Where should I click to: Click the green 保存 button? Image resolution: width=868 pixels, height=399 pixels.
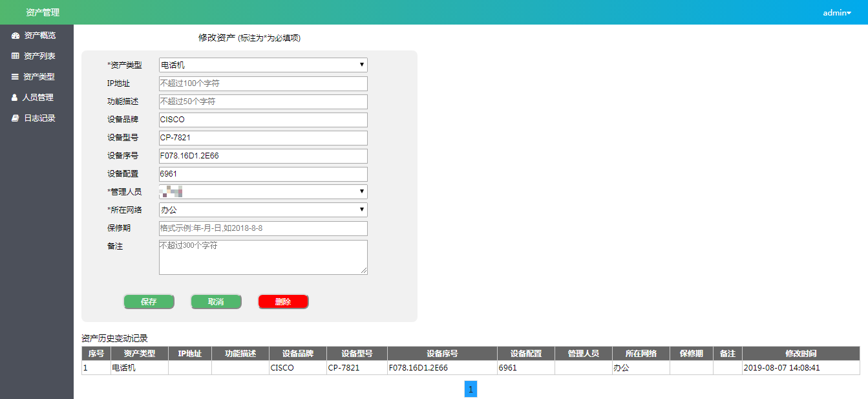[x=149, y=302]
